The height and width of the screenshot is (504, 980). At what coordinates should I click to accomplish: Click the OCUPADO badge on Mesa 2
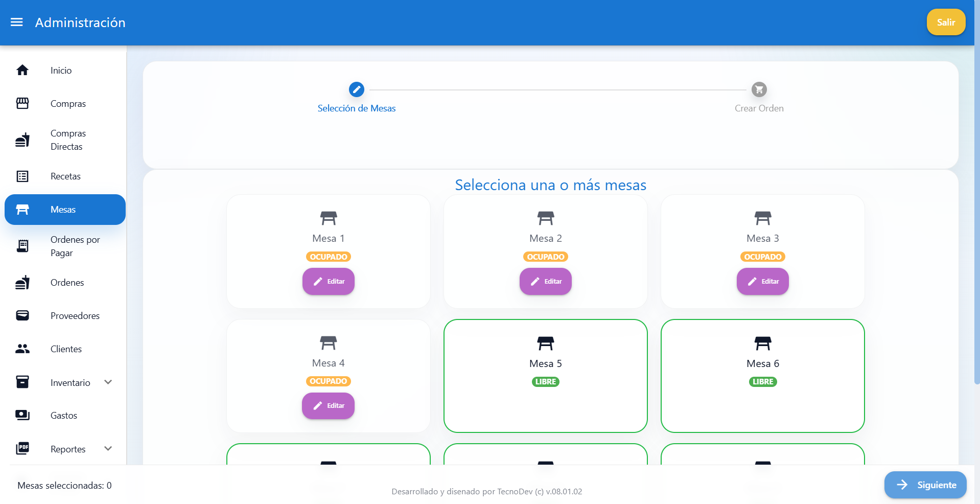546,257
